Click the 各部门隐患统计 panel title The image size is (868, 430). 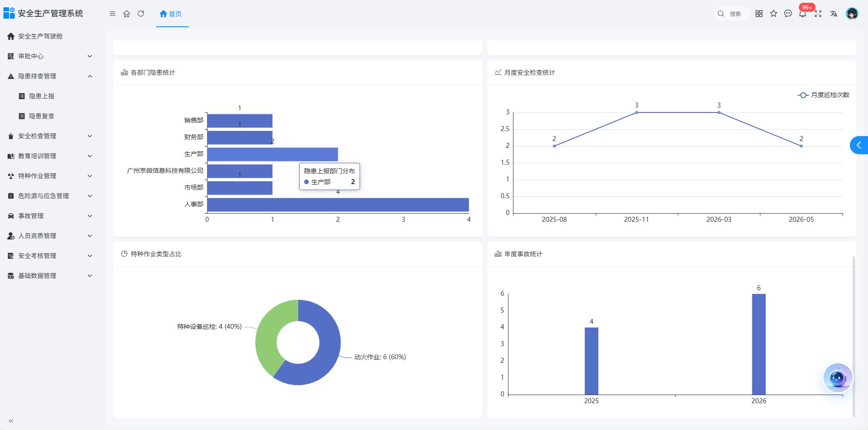coord(153,73)
